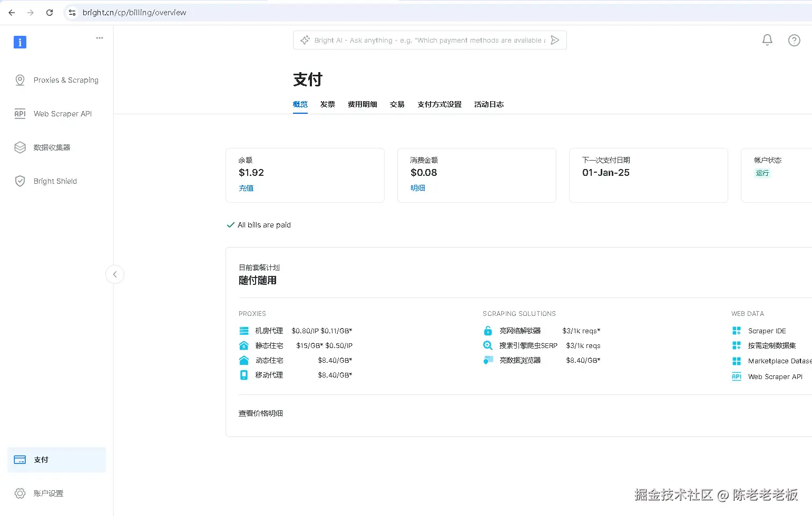Open Bright Shield in sidebar
812x516 pixels.
tap(56, 181)
